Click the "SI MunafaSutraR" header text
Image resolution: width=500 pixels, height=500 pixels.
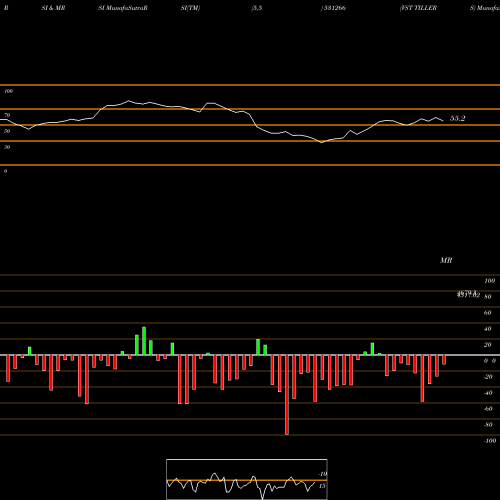123,8
